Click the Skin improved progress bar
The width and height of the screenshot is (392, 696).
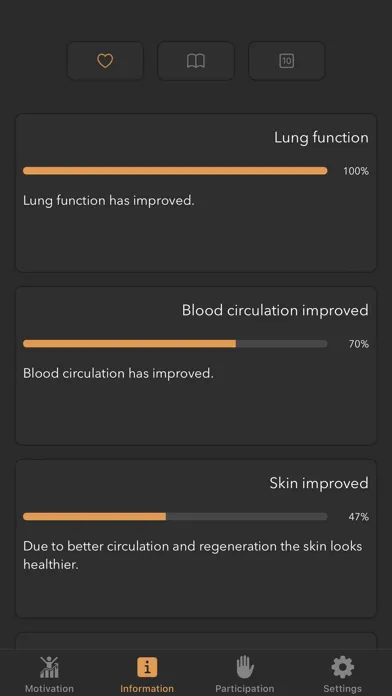[175, 516]
